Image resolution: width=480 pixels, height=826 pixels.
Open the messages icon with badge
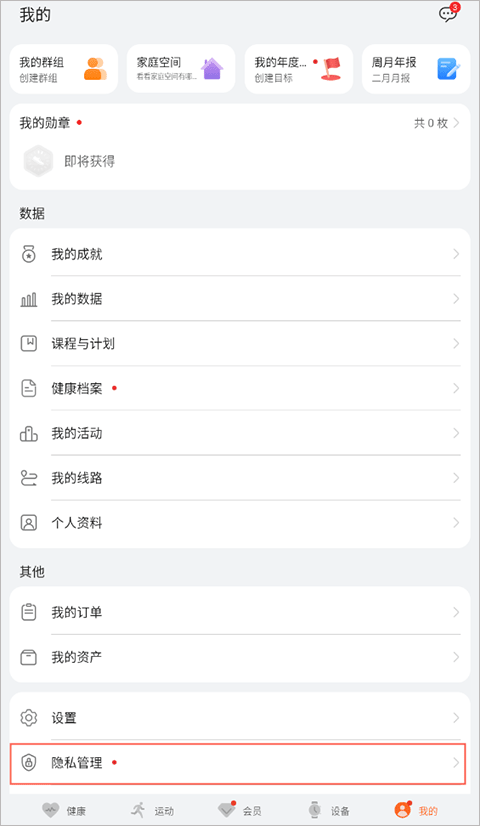(449, 13)
